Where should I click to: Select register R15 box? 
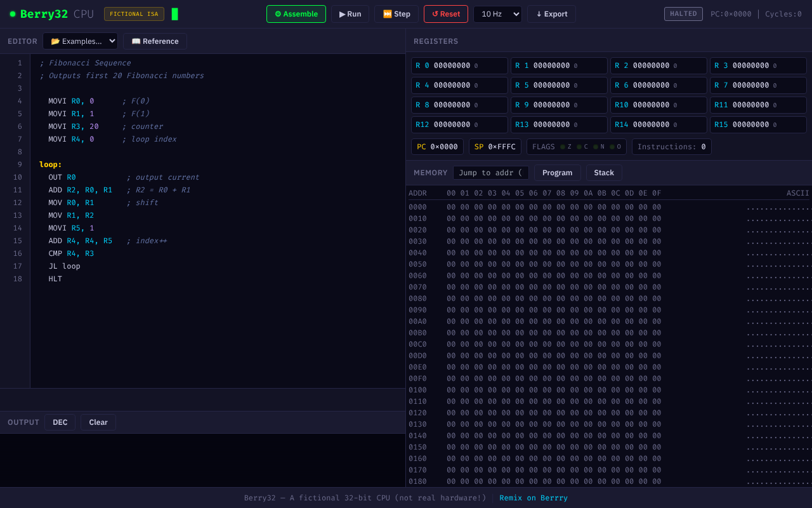point(758,124)
